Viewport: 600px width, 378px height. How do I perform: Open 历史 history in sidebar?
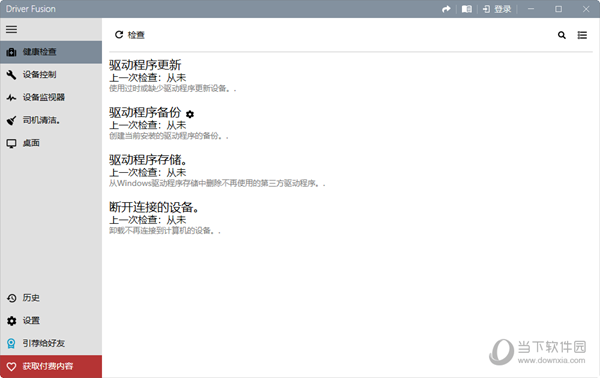coord(51,298)
